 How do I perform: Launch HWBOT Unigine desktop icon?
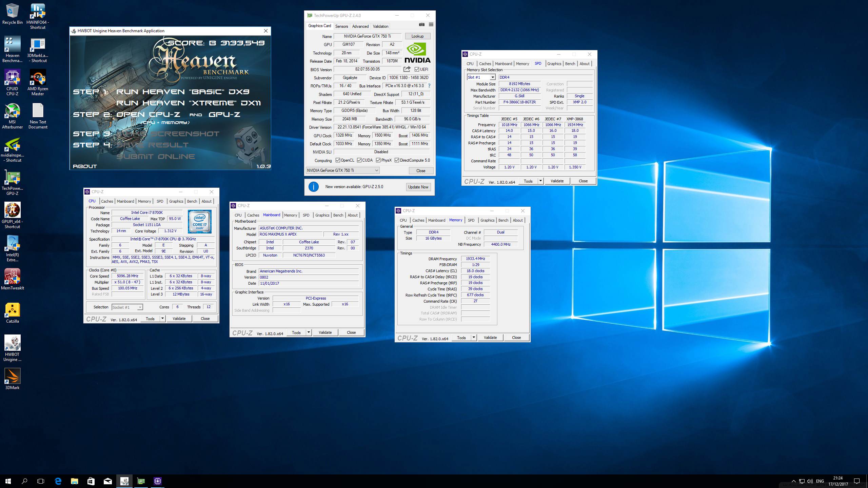coord(12,348)
